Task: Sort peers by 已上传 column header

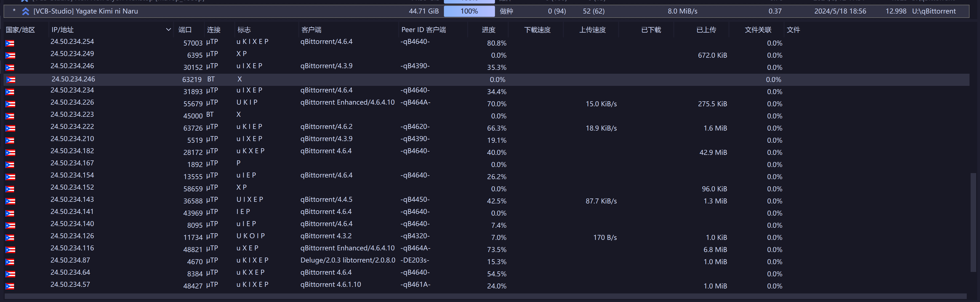Action: pyautogui.click(x=706, y=30)
